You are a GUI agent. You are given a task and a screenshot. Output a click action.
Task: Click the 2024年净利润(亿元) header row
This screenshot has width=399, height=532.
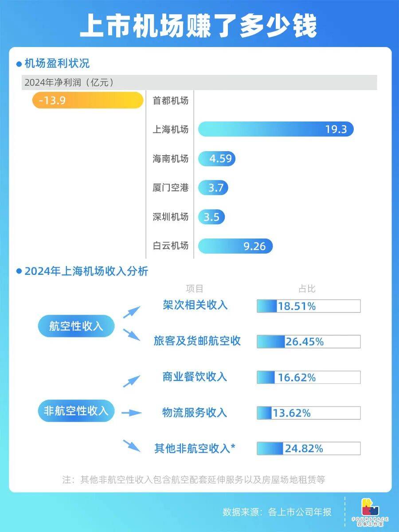199,82
